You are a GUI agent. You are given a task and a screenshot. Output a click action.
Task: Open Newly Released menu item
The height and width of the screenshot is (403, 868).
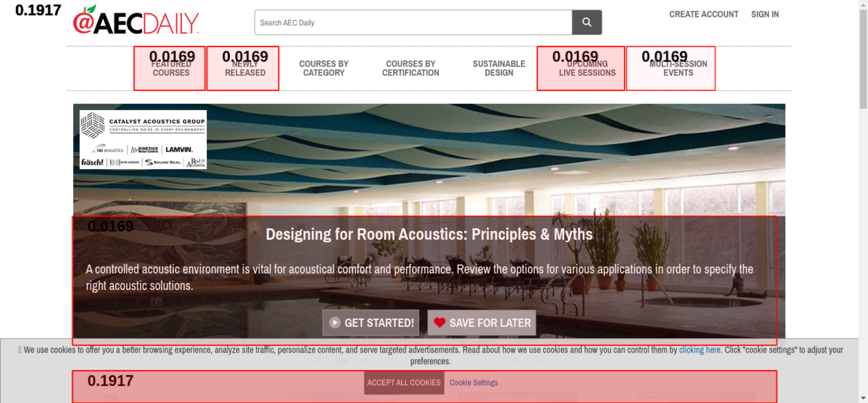(x=245, y=68)
